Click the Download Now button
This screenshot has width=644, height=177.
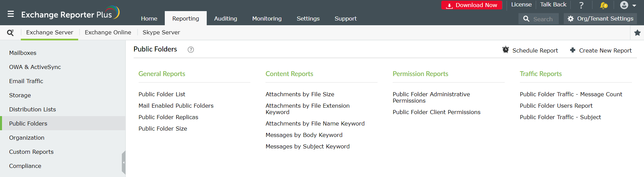tap(472, 5)
